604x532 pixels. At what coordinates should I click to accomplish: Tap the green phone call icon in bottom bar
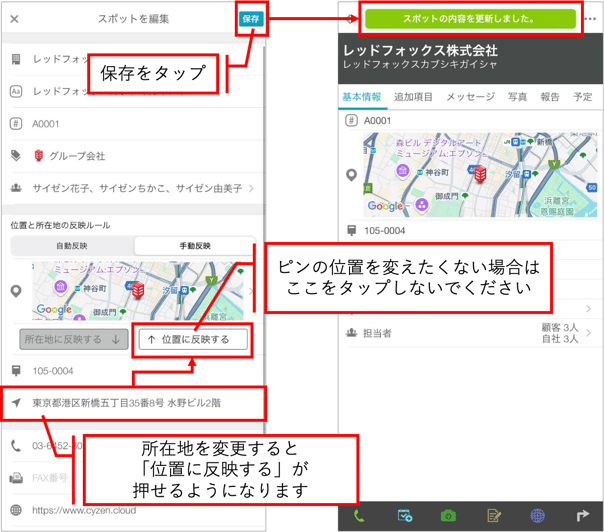(x=359, y=516)
